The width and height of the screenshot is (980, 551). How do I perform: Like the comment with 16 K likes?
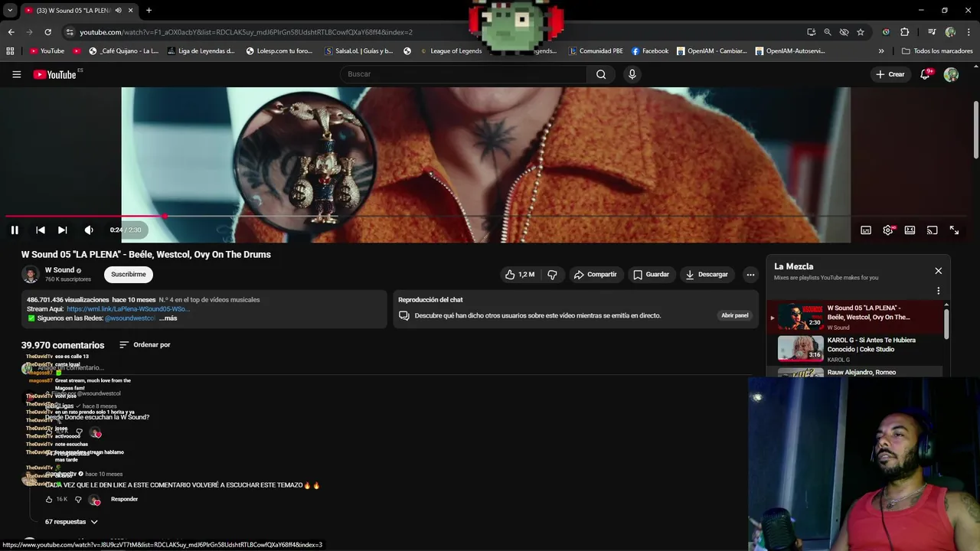[x=49, y=499]
